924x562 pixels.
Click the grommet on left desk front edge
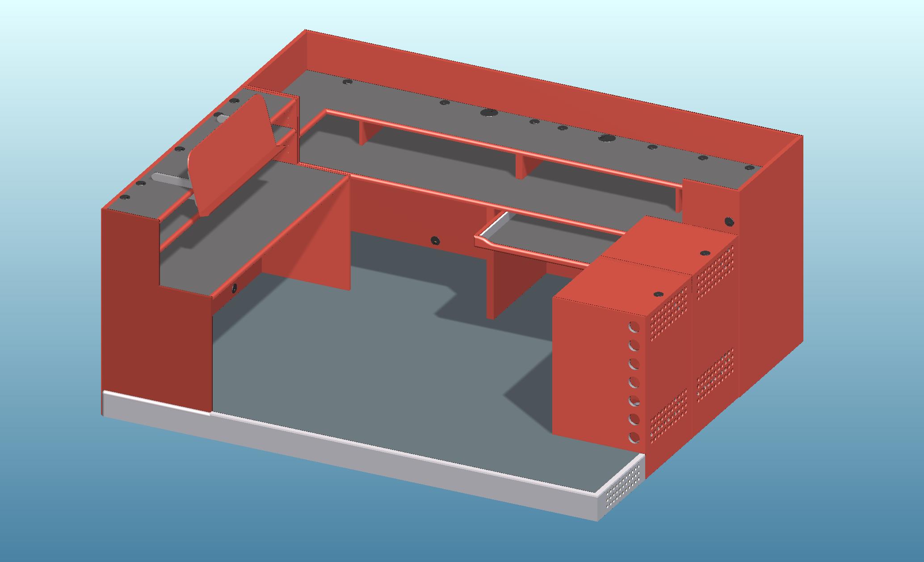click(234, 289)
